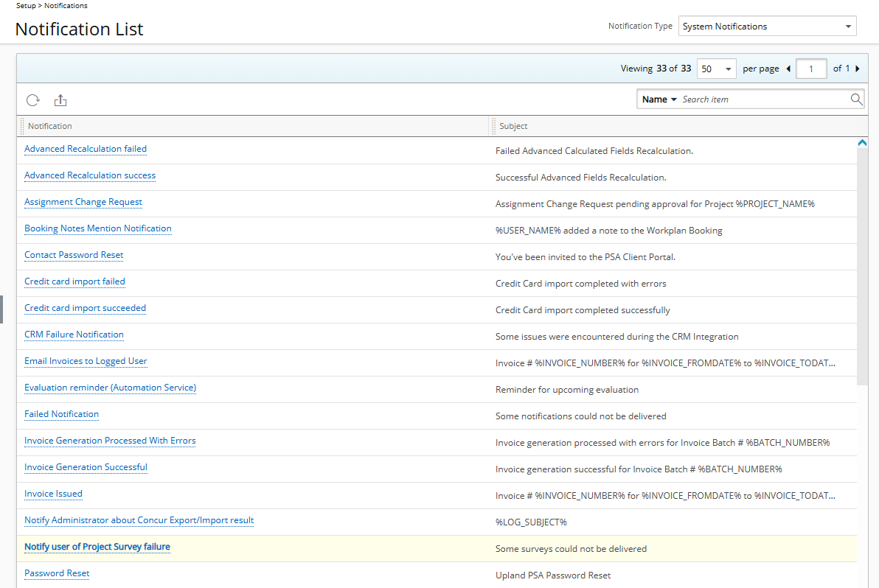
Task: Click the 'Viewing 33 of 33' text
Action: coord(656,69)
